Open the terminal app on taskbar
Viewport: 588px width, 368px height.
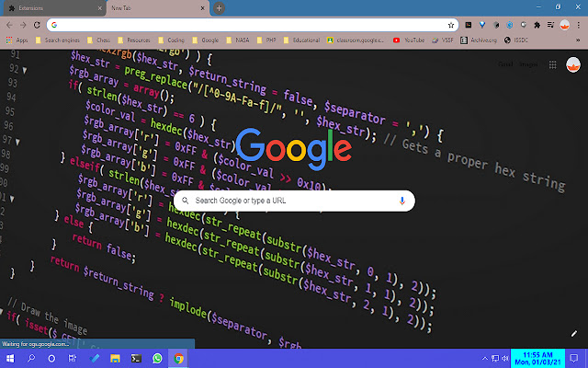(x=136, y=358)
